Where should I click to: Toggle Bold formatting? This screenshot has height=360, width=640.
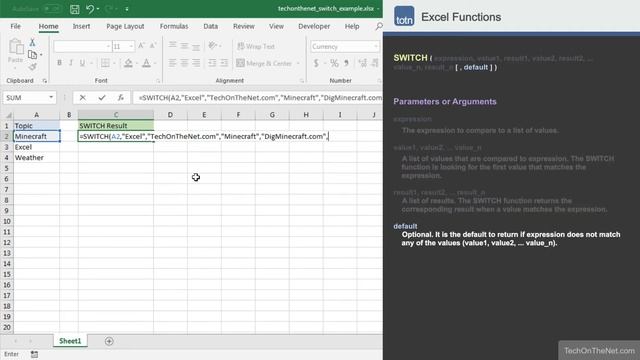60,63
